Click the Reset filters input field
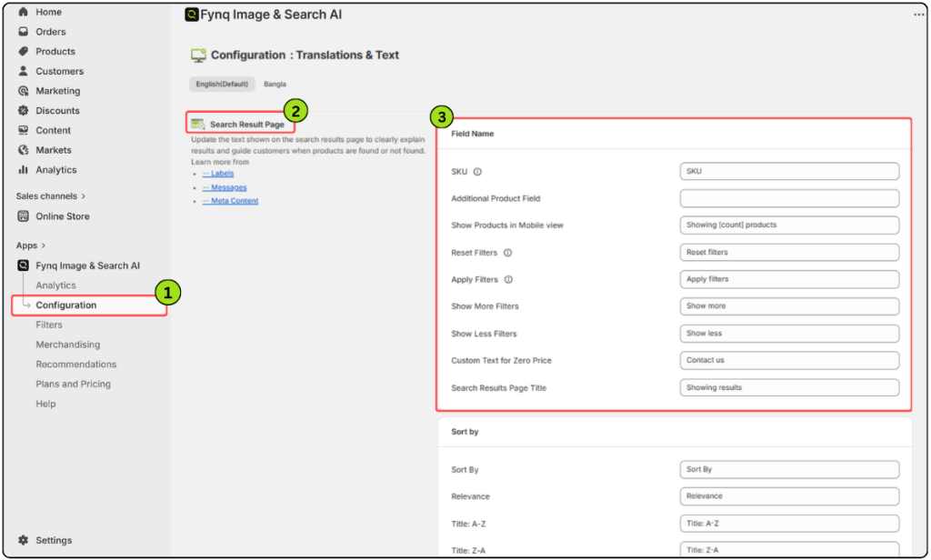 coord(789,253)
